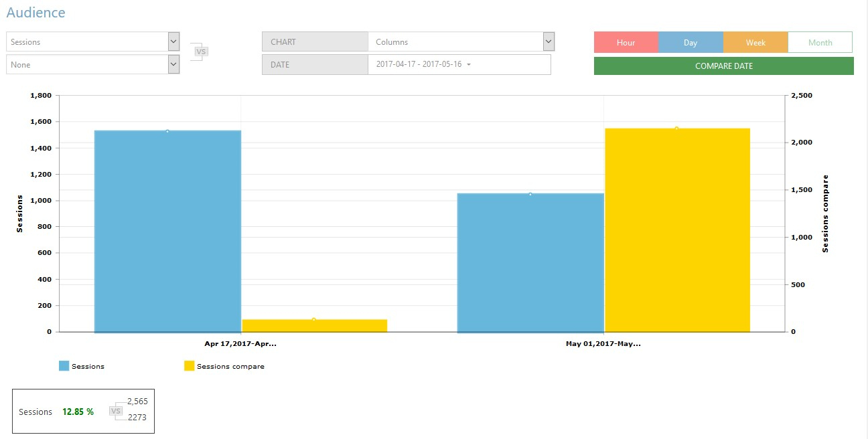Click the VS icon between metric dropdowns
Screen dimensions: 868x439
click(x=200, y=52)
